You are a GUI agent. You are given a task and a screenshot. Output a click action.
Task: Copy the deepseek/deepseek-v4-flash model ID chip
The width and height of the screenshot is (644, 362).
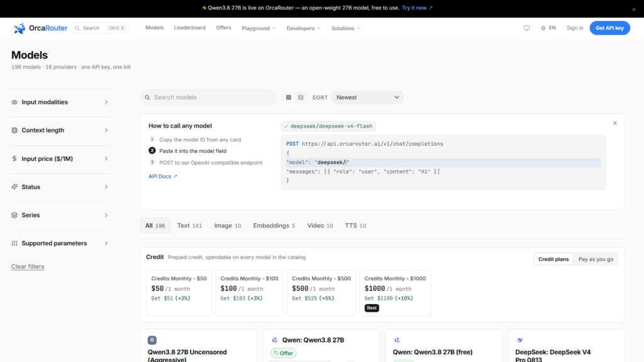[x=328, y=126]
